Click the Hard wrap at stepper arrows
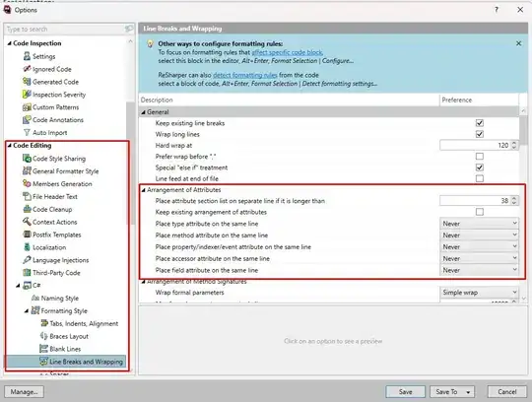The width and height of the screenshot is (532, 402). (514, 145)
